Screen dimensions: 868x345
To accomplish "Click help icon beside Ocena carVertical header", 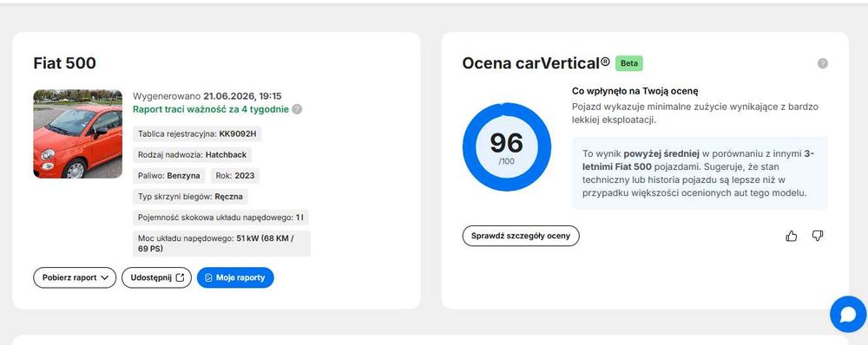I will coord(823,63).
